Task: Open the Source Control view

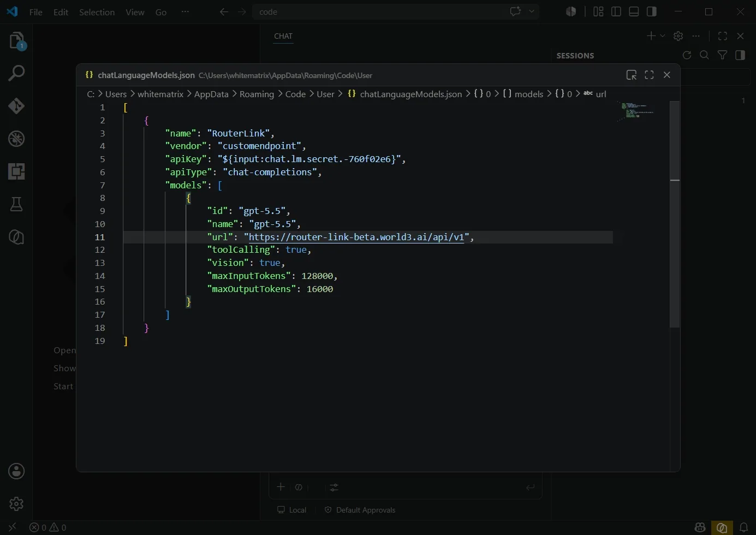Action: [16, 106]
